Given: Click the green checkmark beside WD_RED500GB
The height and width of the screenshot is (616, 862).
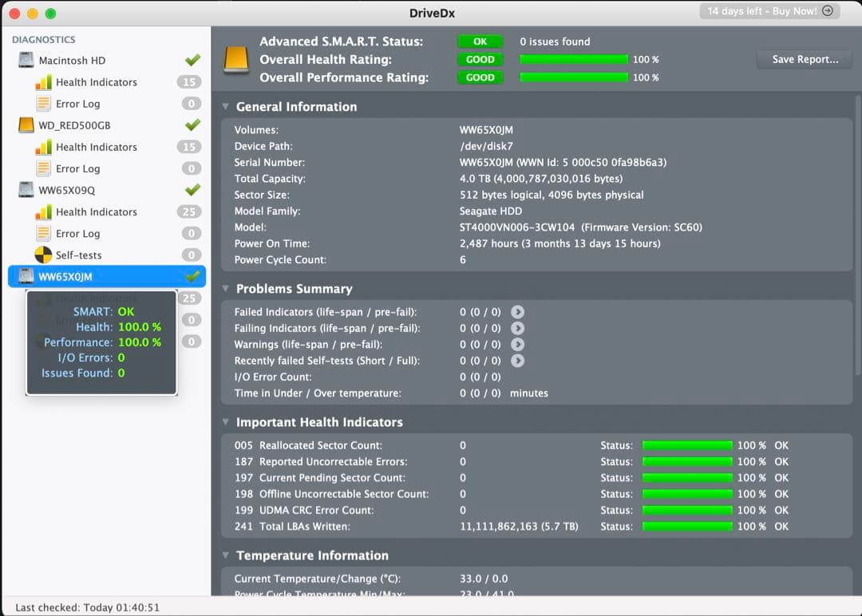Looking at the screenshot, I should 192,124.
